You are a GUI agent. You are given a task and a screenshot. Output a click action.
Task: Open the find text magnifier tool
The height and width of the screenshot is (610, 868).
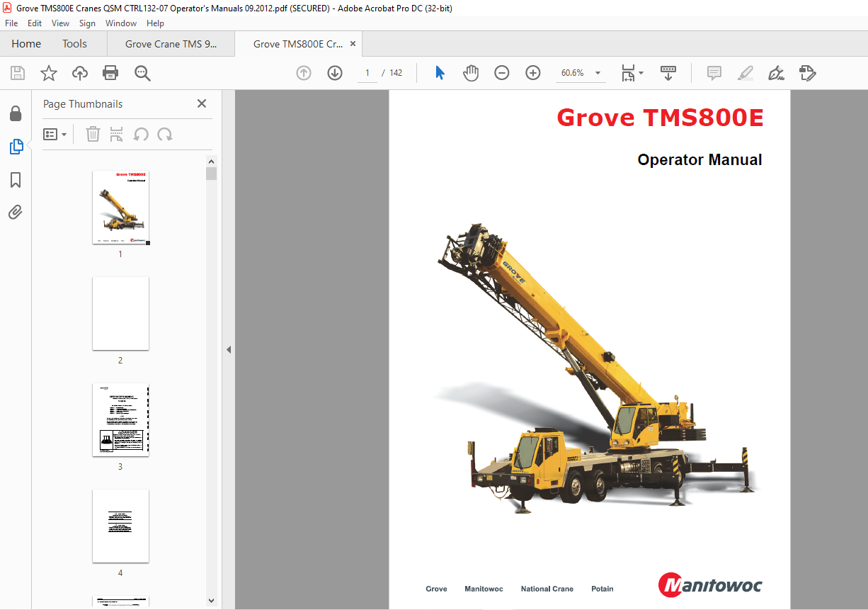(142, 73)
